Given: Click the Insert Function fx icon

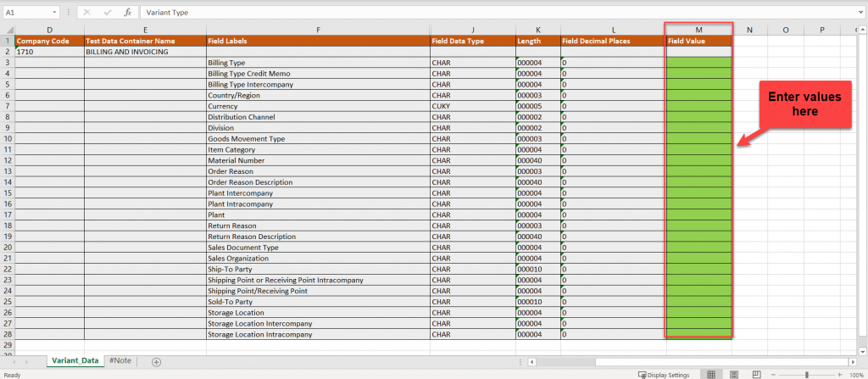Looking at the screenshot, I should pos(127,12).
